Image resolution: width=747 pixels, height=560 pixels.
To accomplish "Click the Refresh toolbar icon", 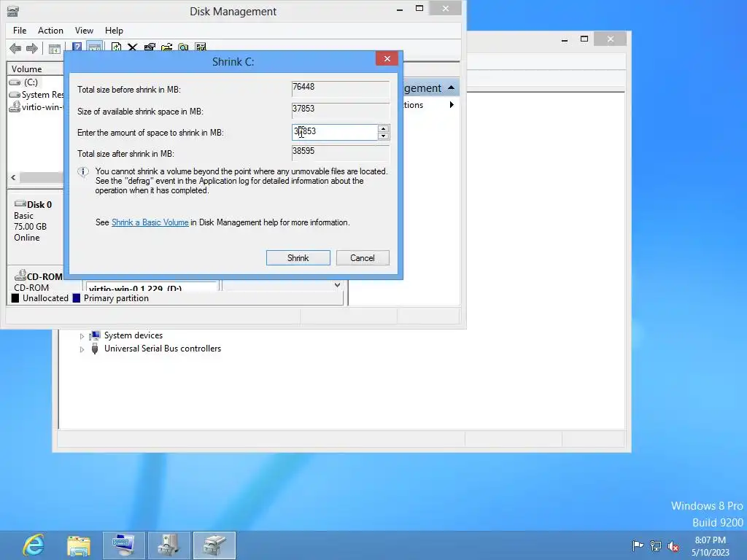I will pyautogui.click(x=116, y=47).
